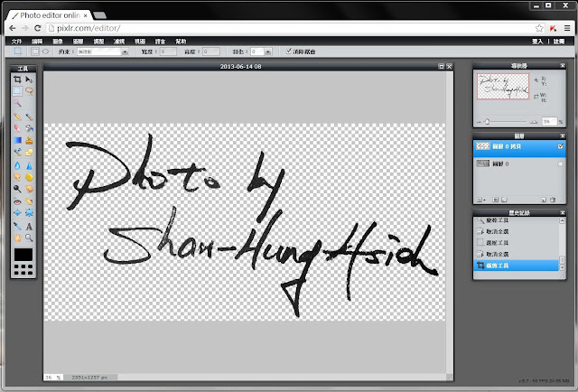Select the Lasso tool

pos(29,90)
